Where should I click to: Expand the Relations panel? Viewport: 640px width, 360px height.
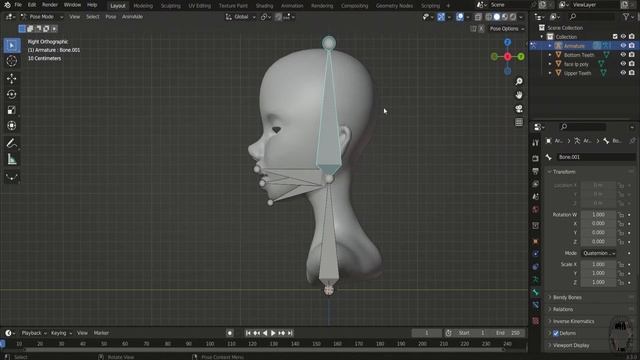tap(562, 309)
